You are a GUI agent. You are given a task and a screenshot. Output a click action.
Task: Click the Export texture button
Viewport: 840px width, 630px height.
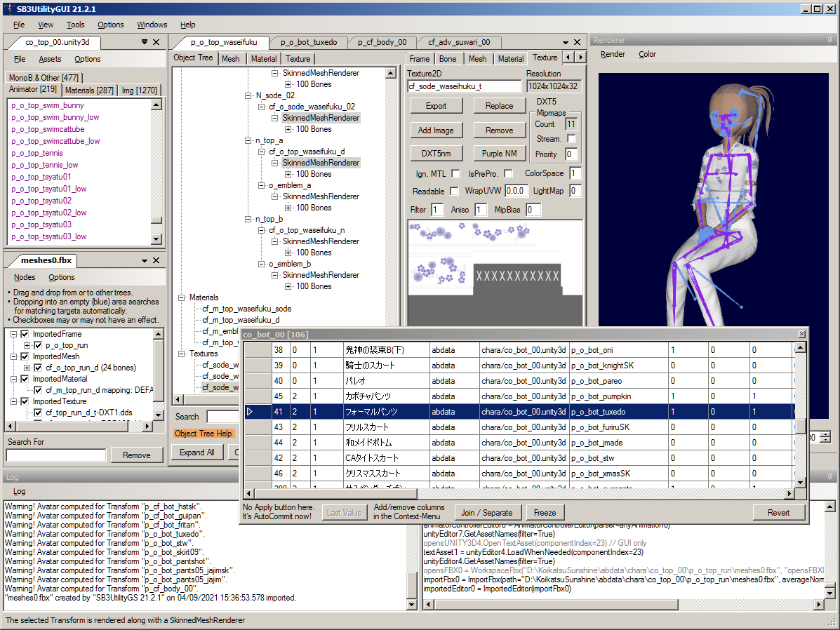tap(436, 106)
